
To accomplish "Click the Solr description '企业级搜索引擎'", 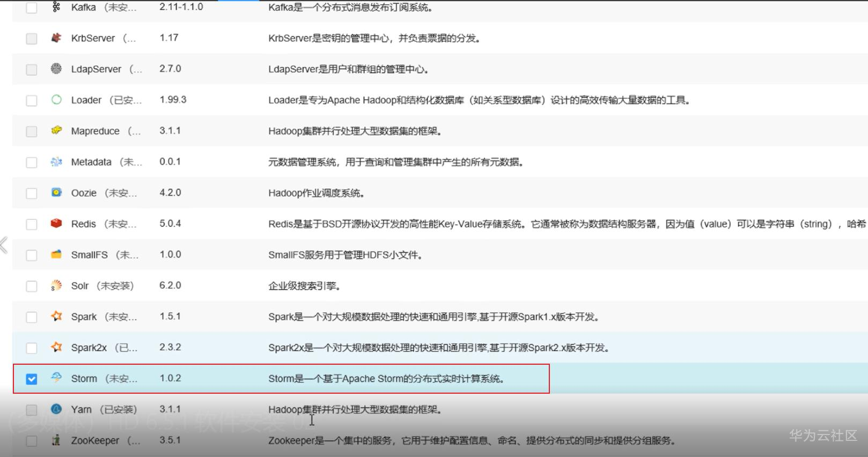I will (304, 286).
